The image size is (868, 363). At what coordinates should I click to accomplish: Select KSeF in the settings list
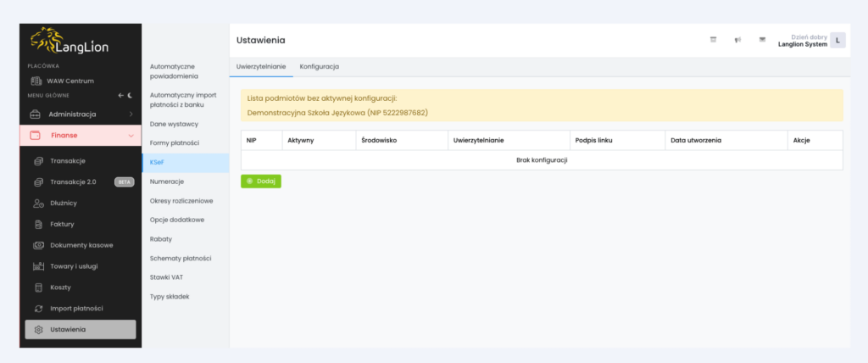pyautogui.click(x=186, y=162)
